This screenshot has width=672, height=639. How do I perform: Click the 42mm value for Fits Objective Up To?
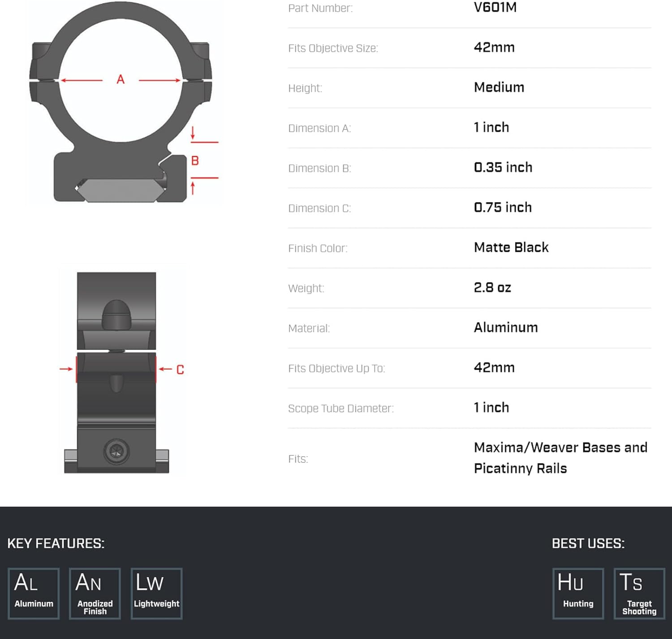[494, 368]
